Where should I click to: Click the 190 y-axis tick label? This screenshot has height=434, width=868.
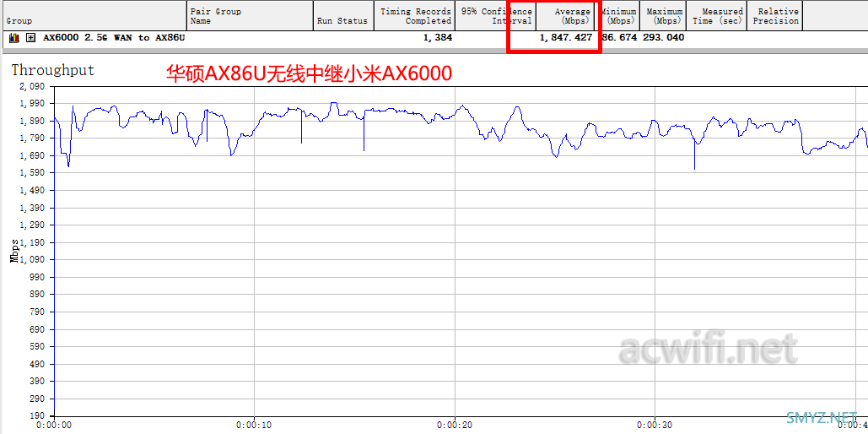(x=36, y=415)
